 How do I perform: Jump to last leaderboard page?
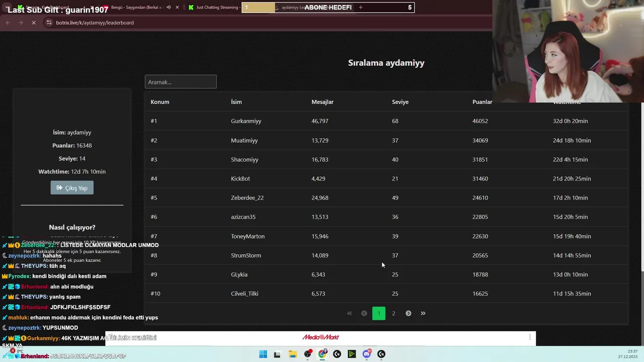tap(423, 313)
